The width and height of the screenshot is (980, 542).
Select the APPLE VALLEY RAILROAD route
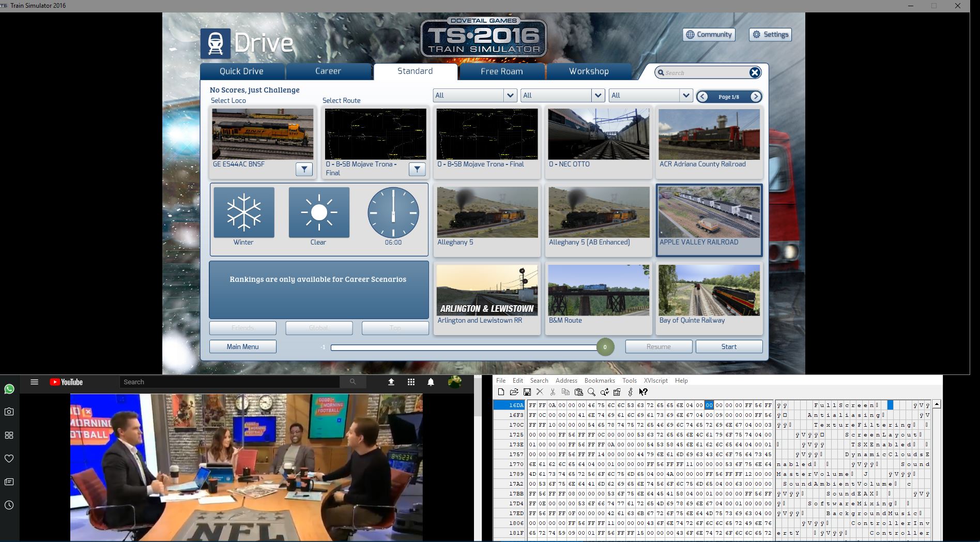(x=709, y=220)
